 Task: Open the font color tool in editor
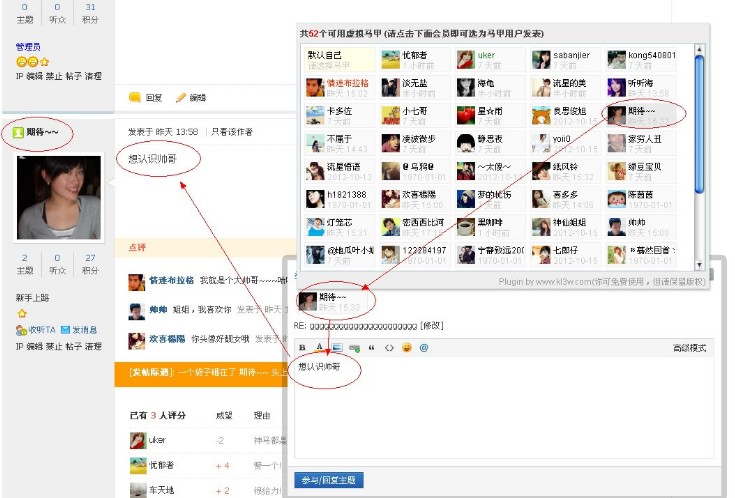319,348
